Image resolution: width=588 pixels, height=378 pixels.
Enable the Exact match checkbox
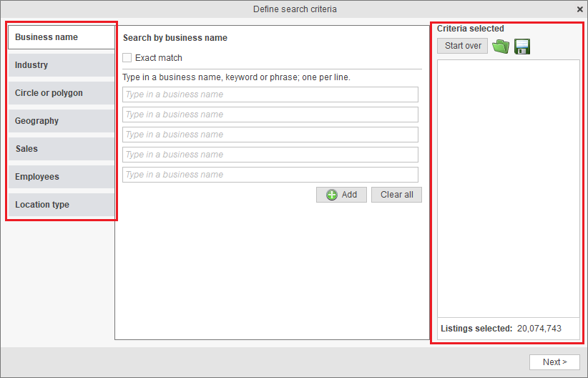[x=127, y=58]
